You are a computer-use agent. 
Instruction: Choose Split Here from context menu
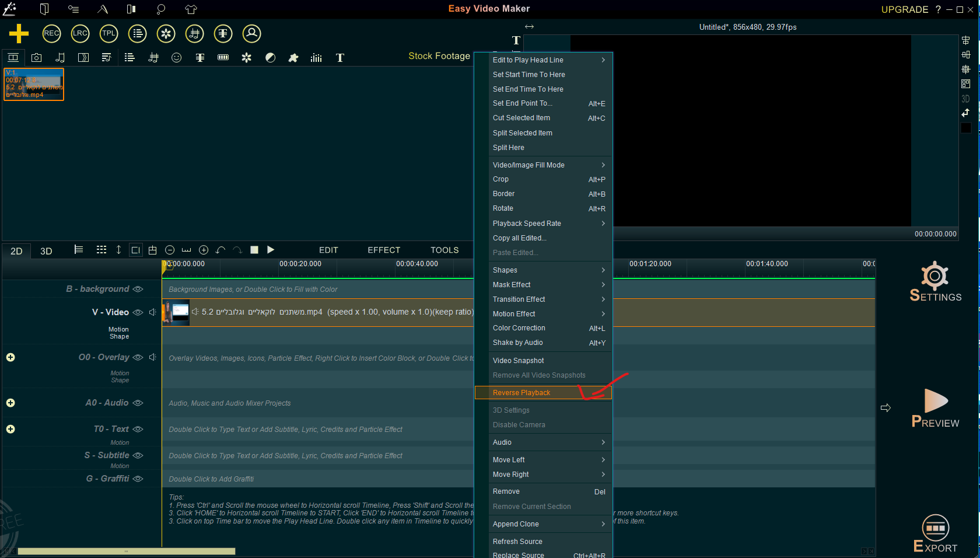544,148
